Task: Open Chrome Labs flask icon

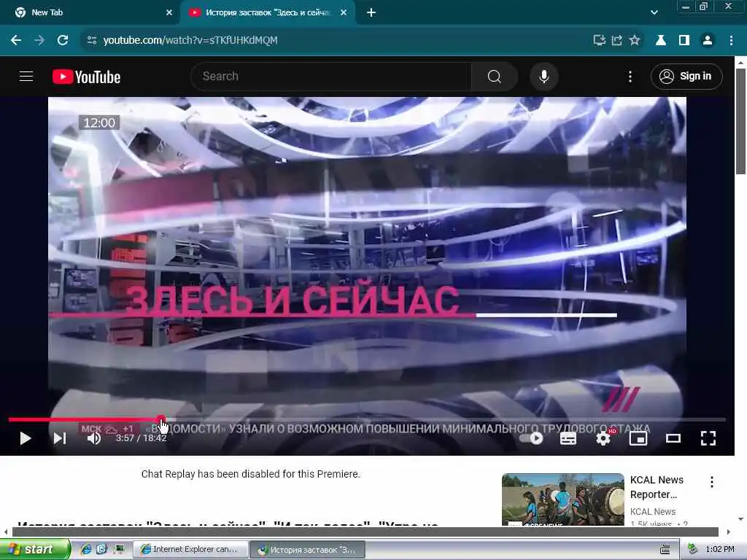Action: [x=660, y=40]
